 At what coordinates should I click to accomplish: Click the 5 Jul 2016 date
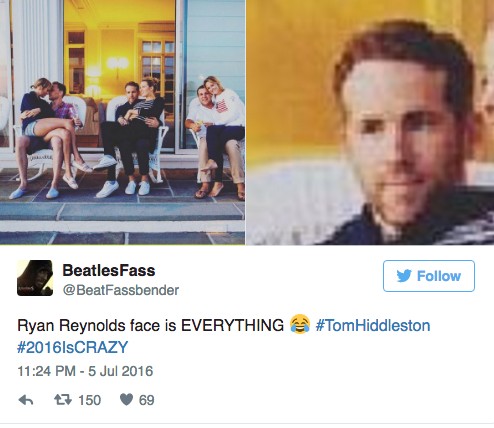120,371
